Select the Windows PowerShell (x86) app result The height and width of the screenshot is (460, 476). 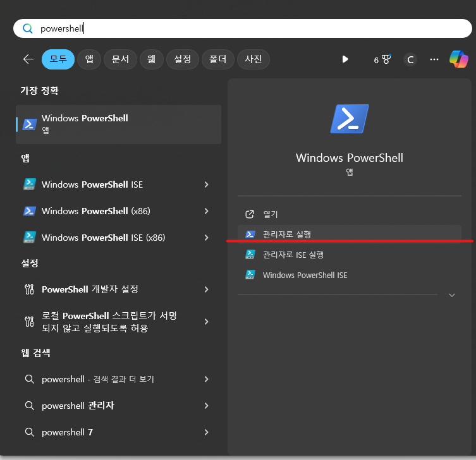tap(118, 211)
